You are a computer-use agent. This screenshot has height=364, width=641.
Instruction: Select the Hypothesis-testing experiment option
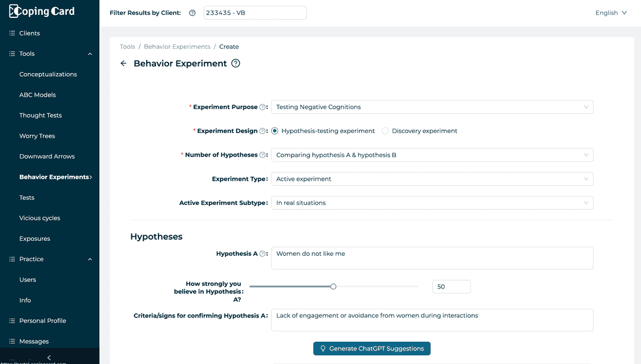[x=273, y=131]
